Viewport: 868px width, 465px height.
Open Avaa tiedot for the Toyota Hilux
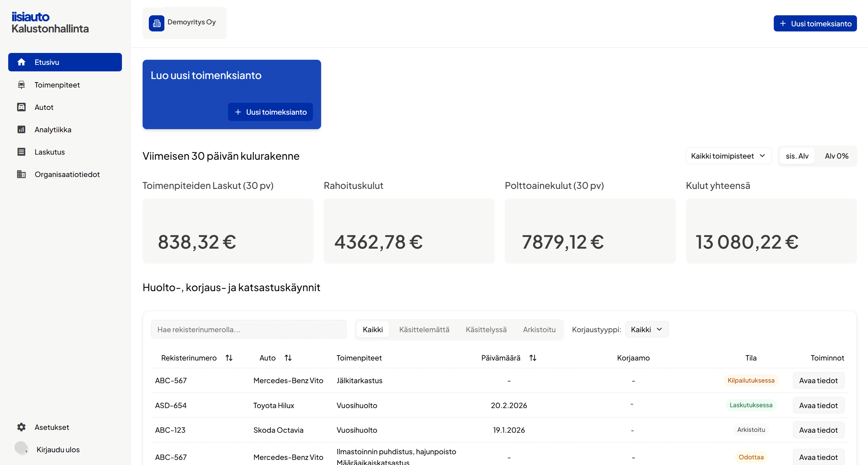818,405
